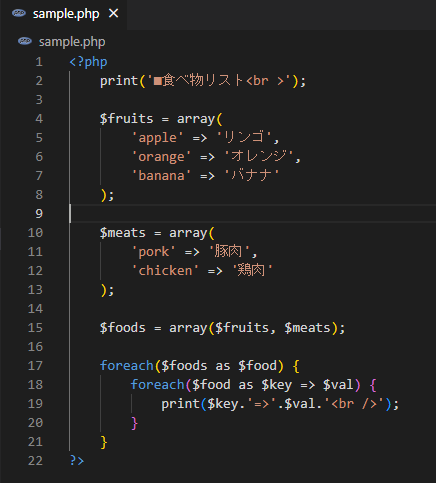436x483 pixels.
Task: Click '$meats = array(' text
Action: [157, 233]
